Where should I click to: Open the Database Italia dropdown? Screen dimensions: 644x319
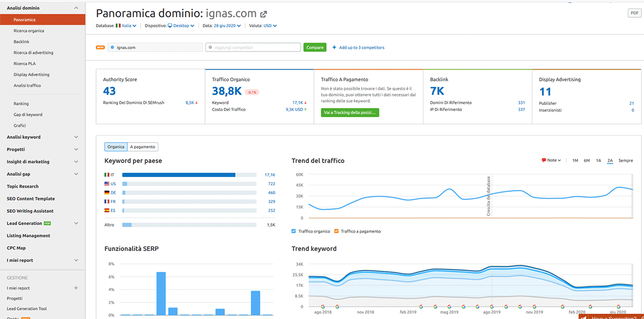(126, 25)
